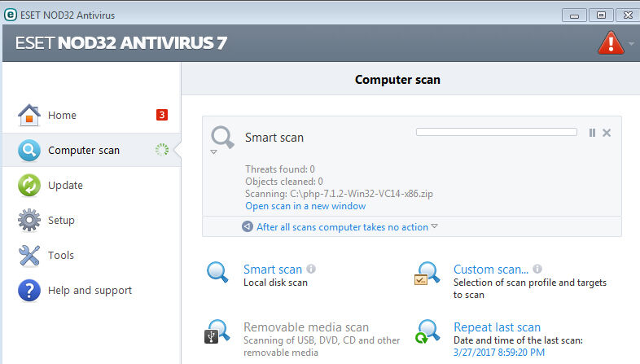Viewport: 640px width, 364px height.
Task: Open Help and support
Action: 90,290
